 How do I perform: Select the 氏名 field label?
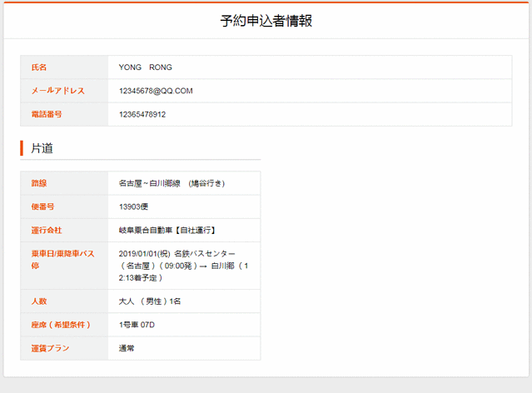click(39, 67)
